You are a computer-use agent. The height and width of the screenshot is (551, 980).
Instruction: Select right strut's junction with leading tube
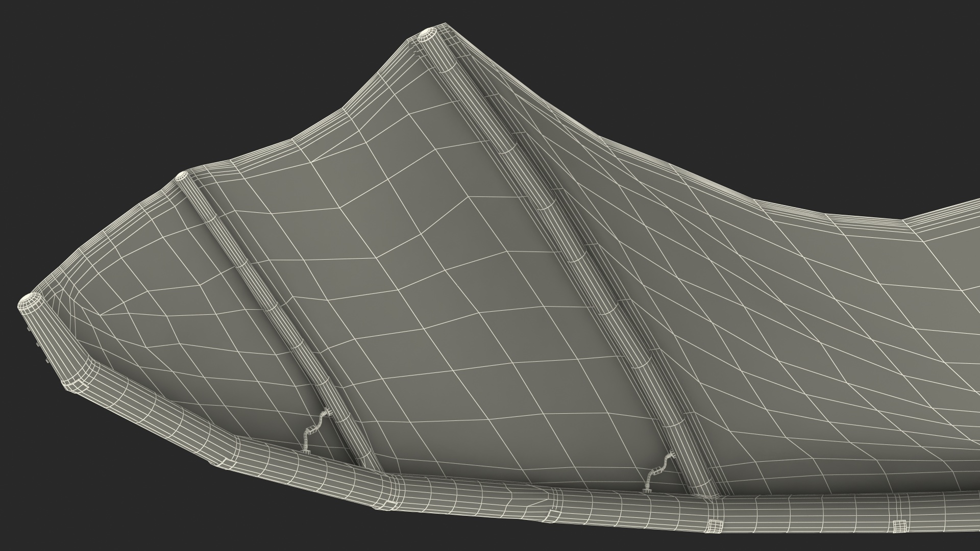[x=708, y=497]
